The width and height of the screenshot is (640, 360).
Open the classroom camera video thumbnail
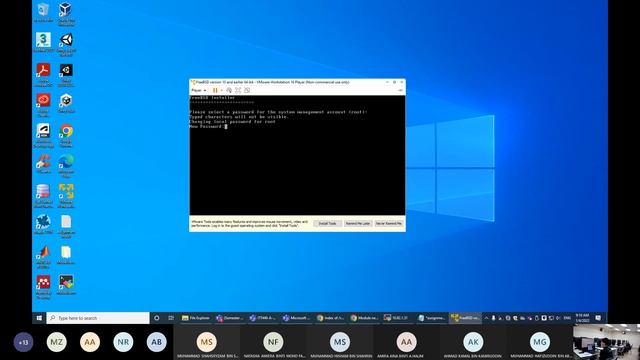point(606,342)
